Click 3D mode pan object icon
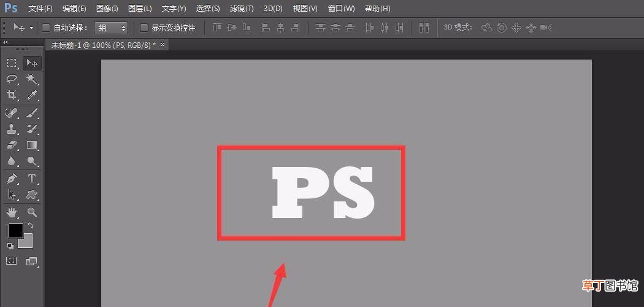 coord(516,28)
